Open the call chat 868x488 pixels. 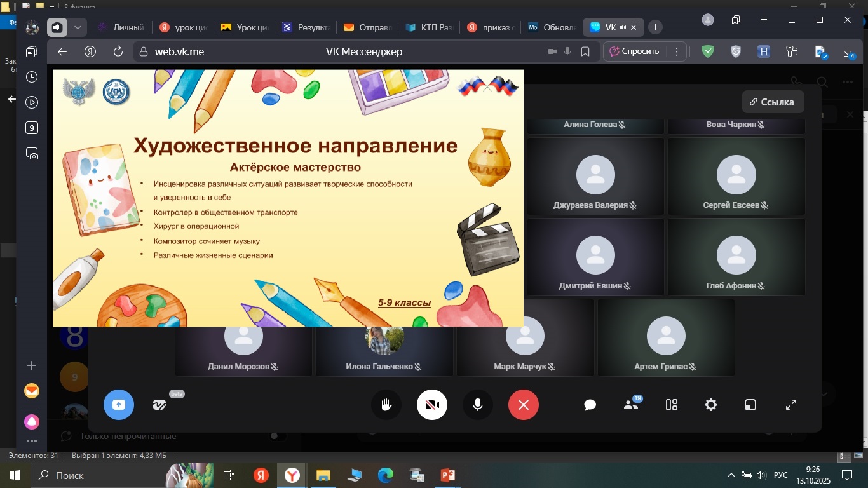point(590,405)
